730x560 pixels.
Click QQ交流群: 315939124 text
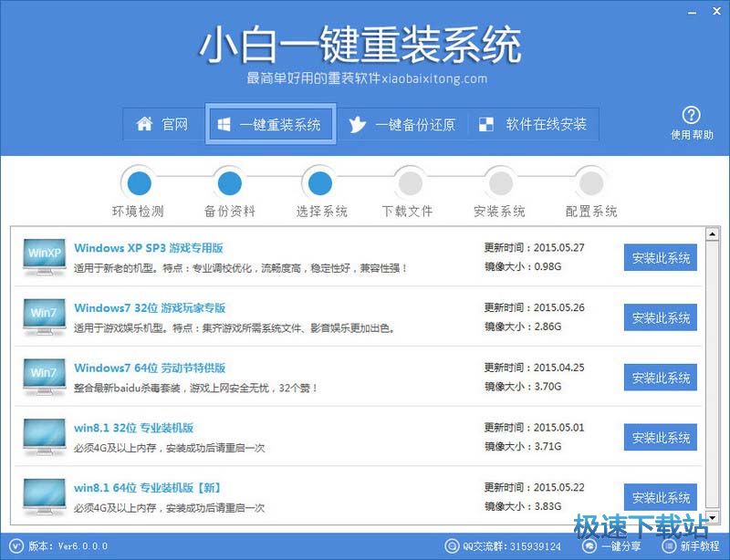coord(512,546)
